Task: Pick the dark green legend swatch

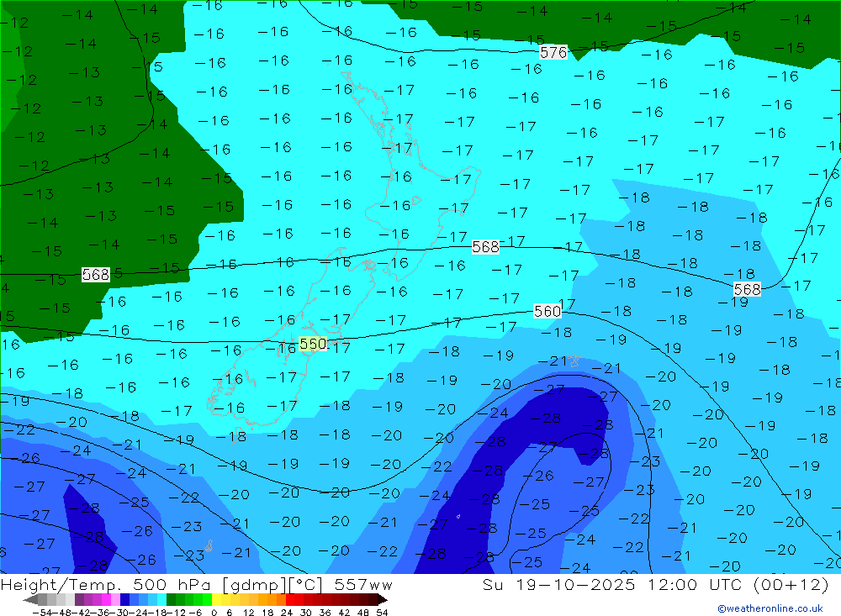Action: pyautogui.click(x=171, y=600)
